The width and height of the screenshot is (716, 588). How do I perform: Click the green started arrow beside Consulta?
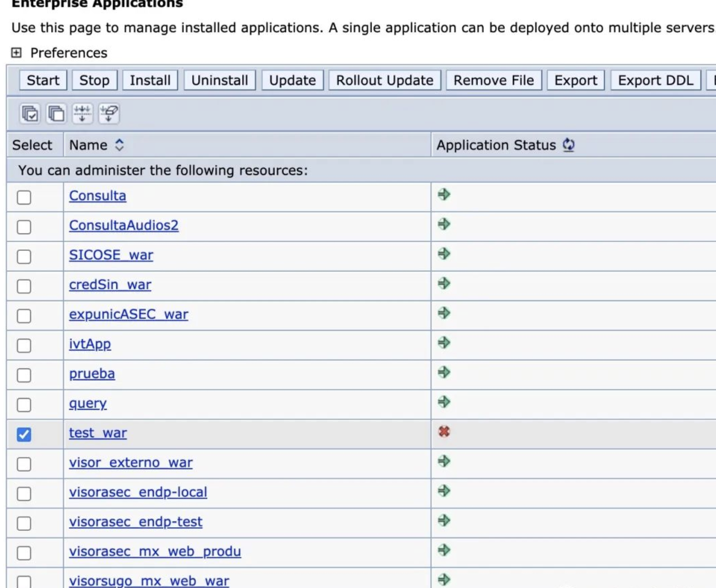tap(443, 196)
